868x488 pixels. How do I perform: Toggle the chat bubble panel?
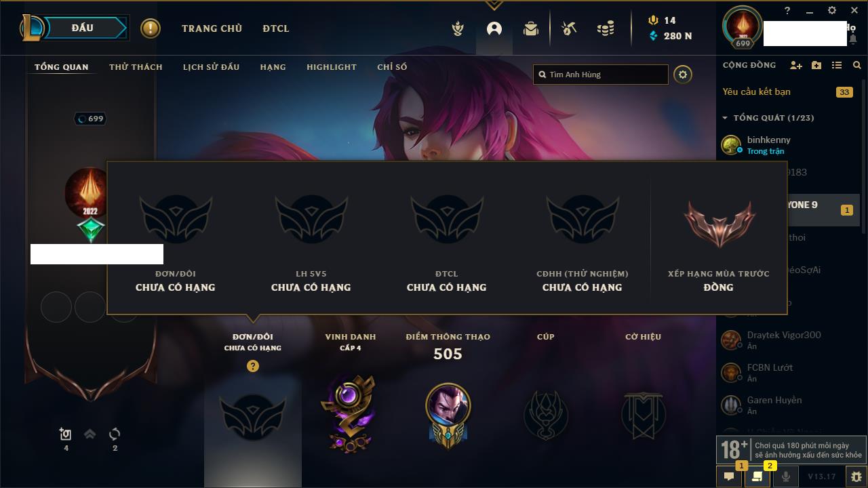click(729, 476)
